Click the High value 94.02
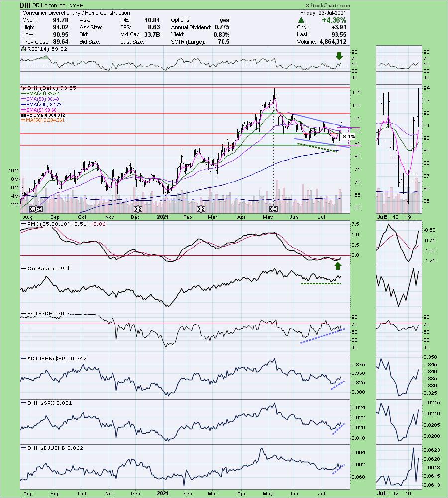Viewport: 448px width, 498px height. (x=60, y=27)
